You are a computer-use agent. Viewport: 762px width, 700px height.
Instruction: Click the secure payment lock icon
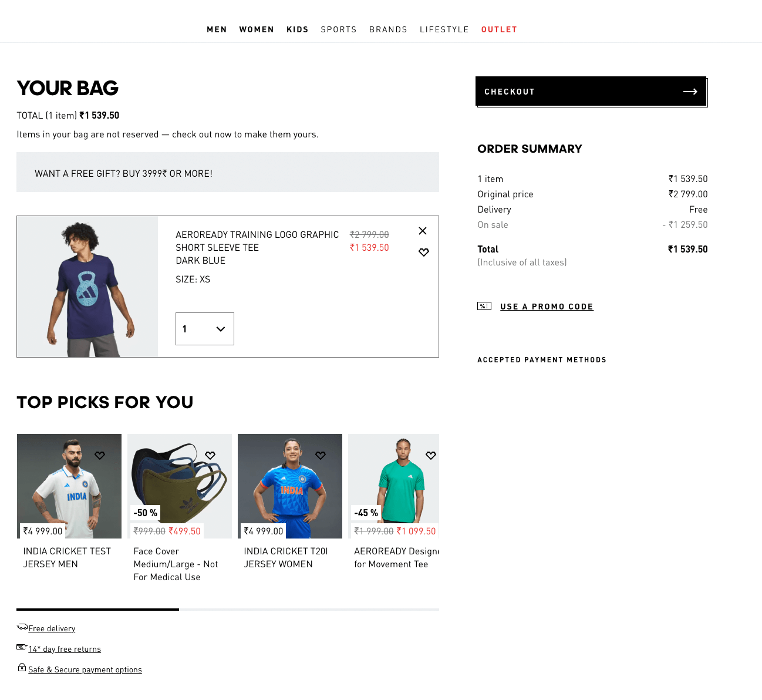click(x=22, y=668)
